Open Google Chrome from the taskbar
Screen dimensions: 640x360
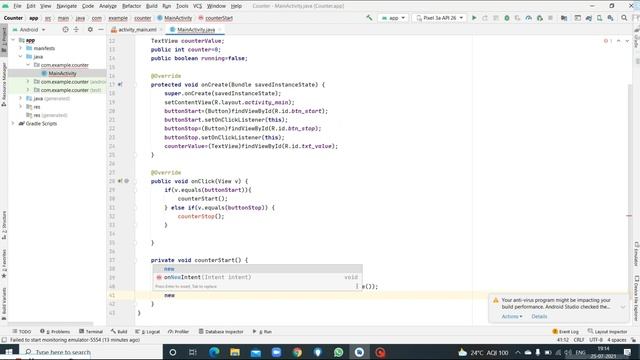tap(297, 352)
